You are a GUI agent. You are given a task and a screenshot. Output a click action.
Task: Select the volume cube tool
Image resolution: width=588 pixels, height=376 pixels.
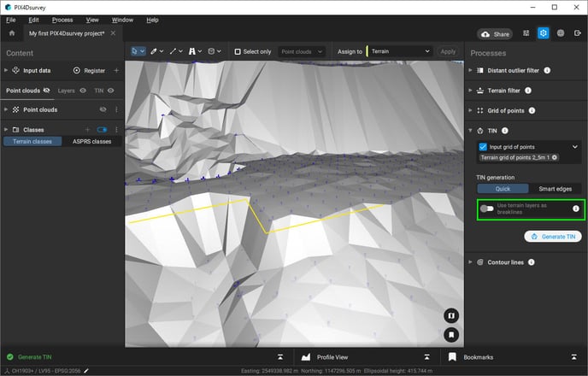tap(211, 51)
